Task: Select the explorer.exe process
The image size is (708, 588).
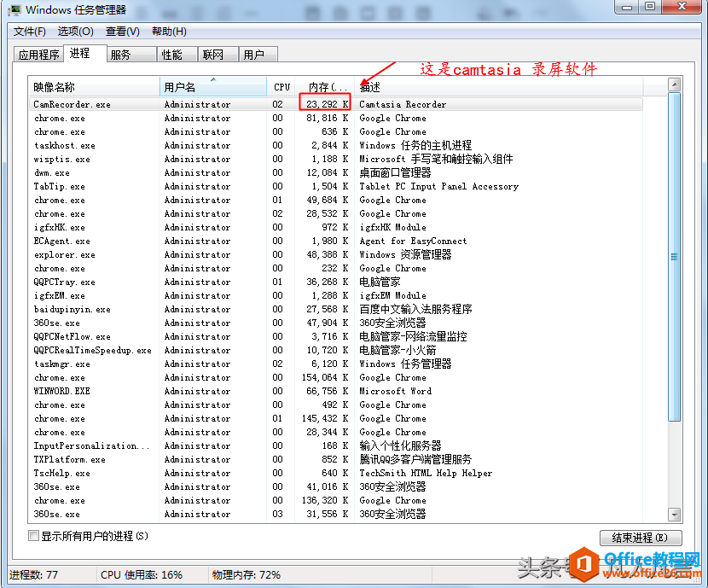Action: pyautogui.click(x=336, y=254)
